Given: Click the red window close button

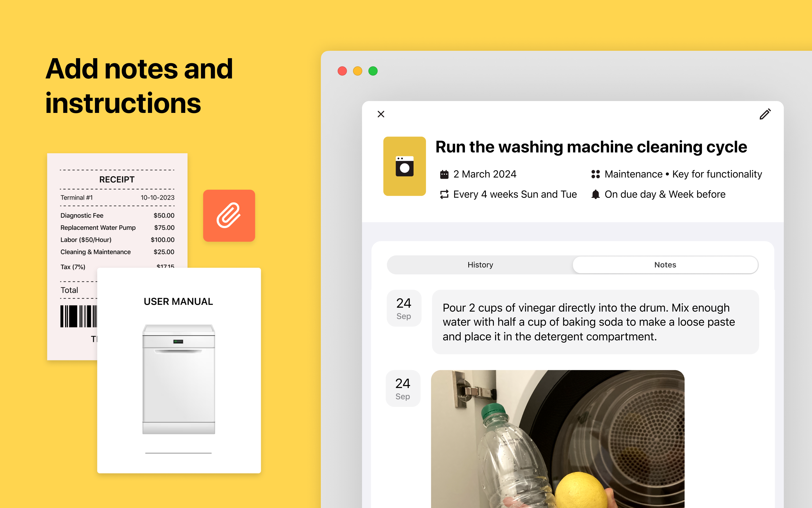Looking at the screenshot, I should point(342,71).
